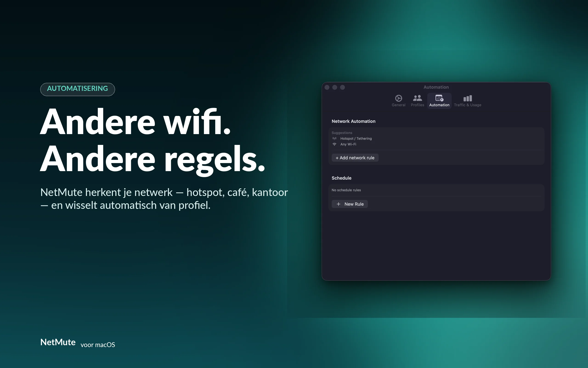Switch to the Profiles tab
The width and height of the screenshot is (588, 368).
[417, 101]
